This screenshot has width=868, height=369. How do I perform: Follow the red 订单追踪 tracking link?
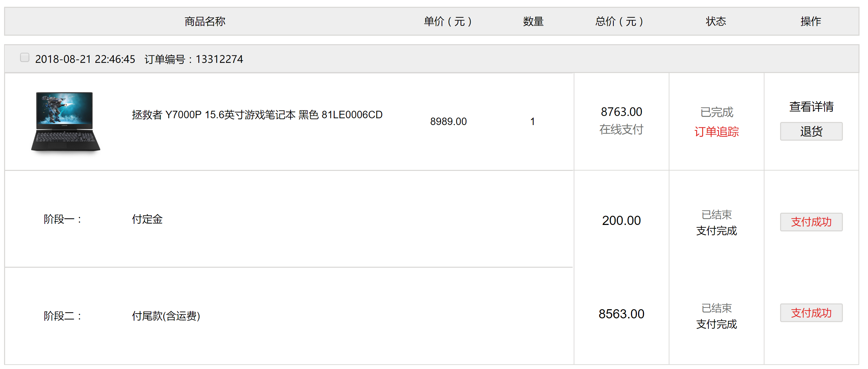[716, 132]
